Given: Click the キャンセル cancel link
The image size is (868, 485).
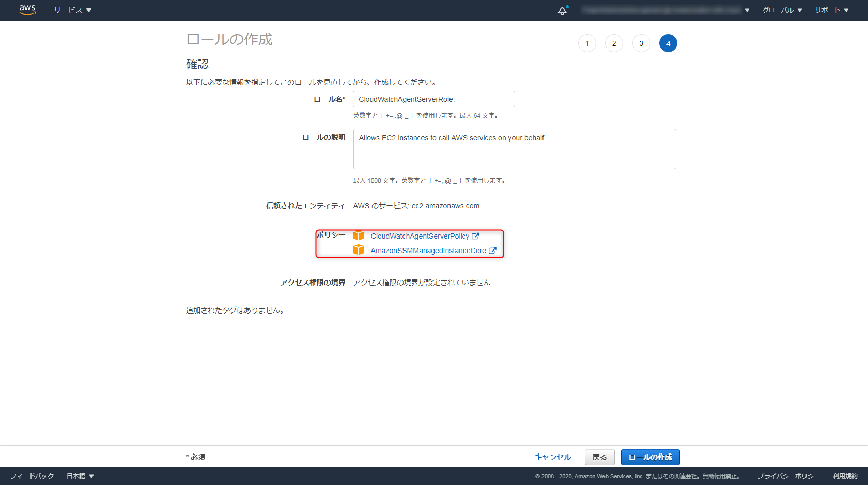Looking at the screenshot, I should click(553, 457).
